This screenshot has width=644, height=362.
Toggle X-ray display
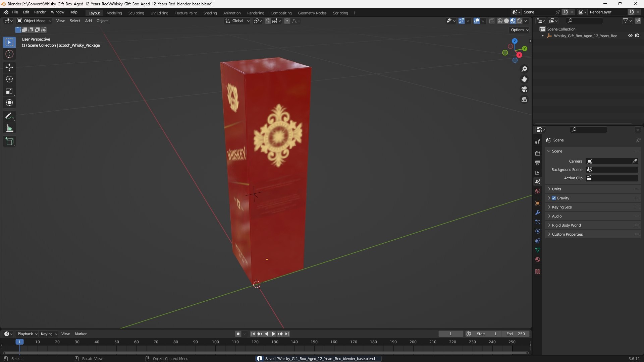491,21
